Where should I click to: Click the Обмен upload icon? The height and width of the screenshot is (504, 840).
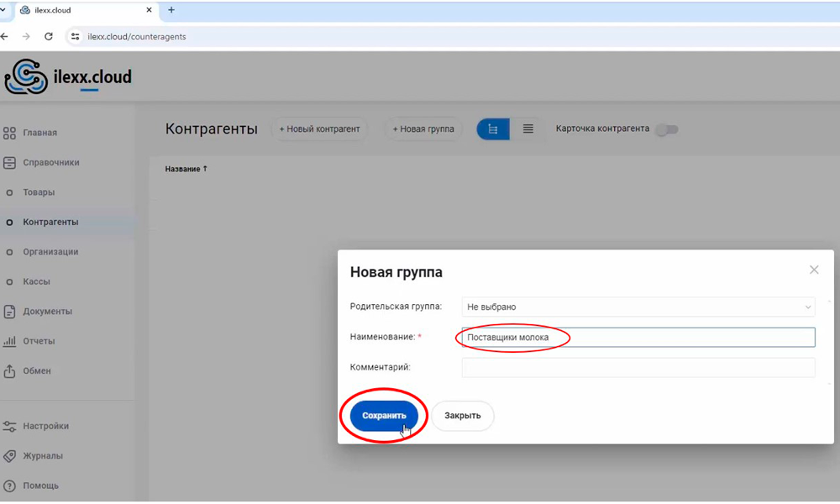pyautogui.click(x=10, y=371)
